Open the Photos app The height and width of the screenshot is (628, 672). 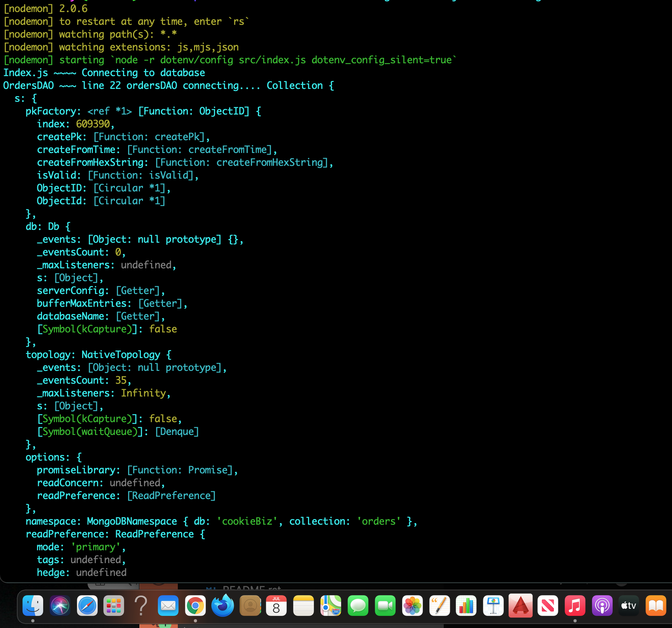point(412,606)
